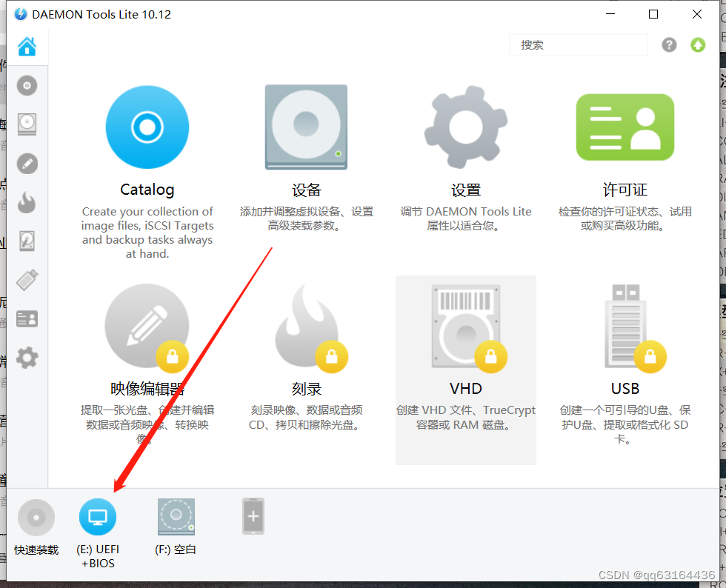Click the 许可证 tile description text
726x588 pixels.
coord(625,218)
